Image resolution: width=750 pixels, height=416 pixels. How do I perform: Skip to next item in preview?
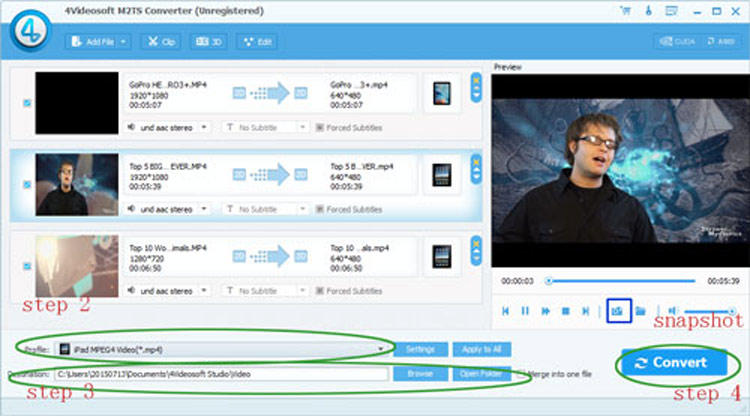(585, 311)
